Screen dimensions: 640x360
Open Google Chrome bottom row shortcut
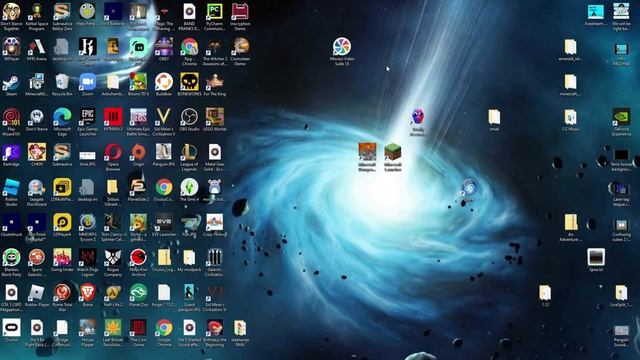[164, 328]
